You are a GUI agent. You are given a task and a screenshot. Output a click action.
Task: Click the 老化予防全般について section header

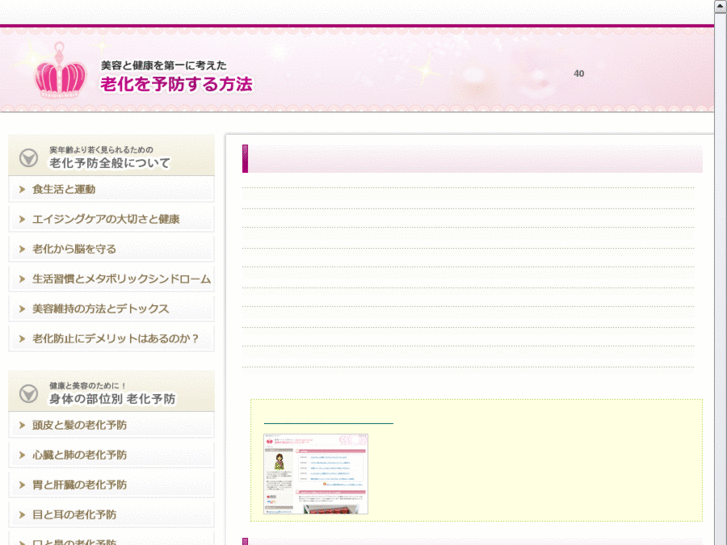(x=111, y=155)
